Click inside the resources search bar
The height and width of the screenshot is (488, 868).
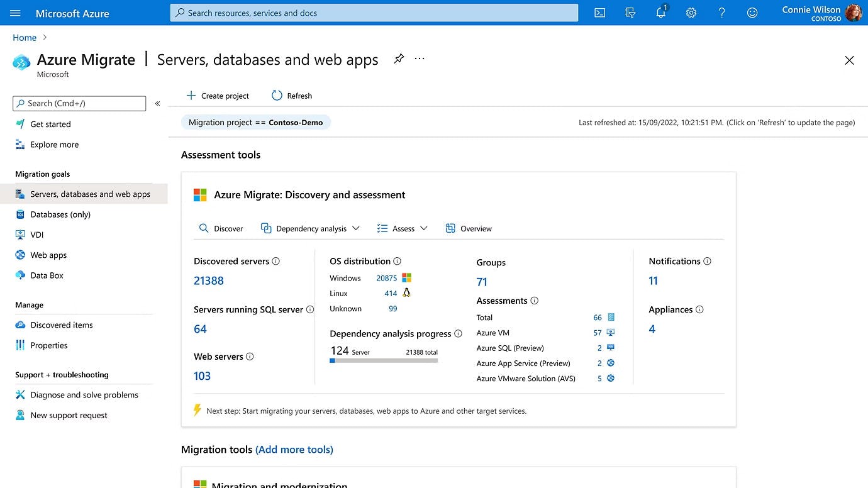click(x=374, y=13)
